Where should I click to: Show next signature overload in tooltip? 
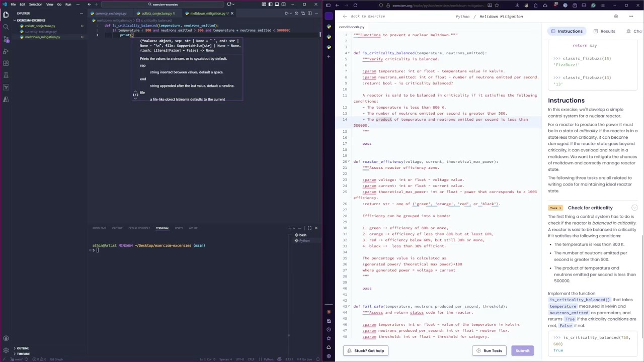(x=135, y=98)
